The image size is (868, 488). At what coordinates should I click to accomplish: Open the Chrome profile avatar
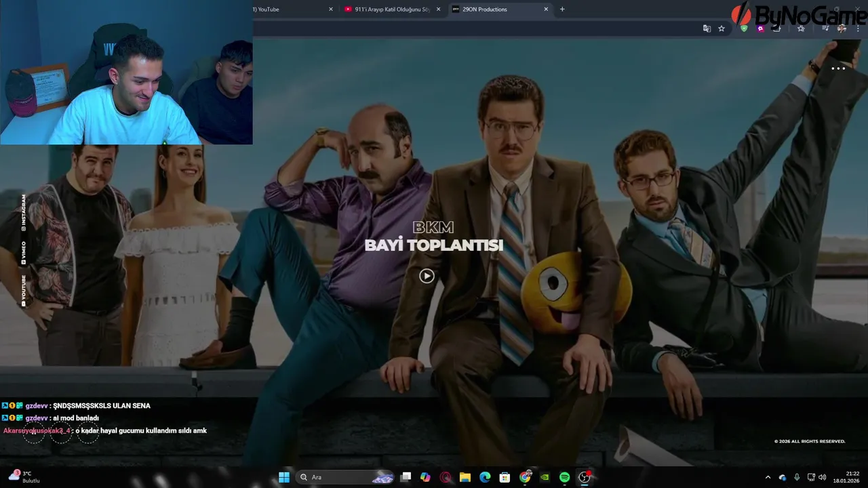pyautogui.click(x=842, y=28)
